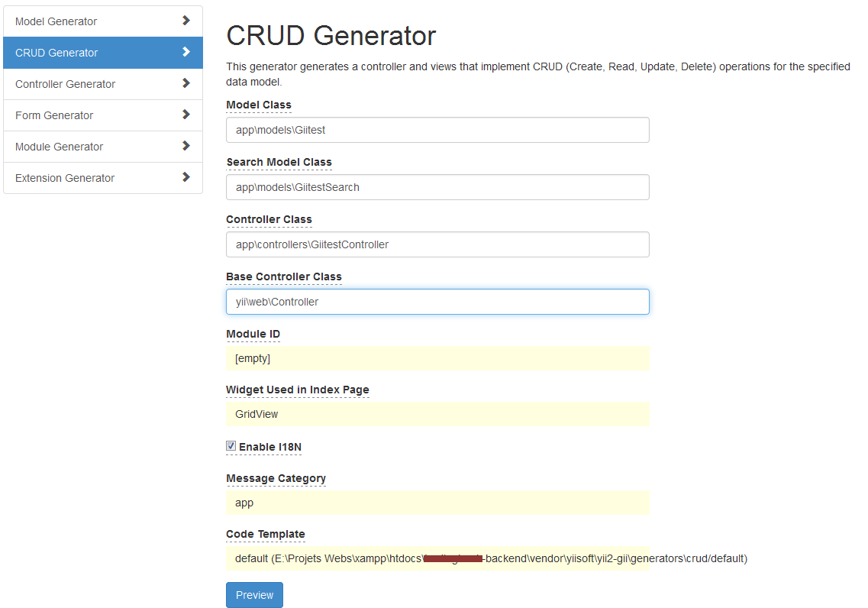Click the chevron icon beside Model Generator
Screen dimensions: 868x608
point(186,21)
